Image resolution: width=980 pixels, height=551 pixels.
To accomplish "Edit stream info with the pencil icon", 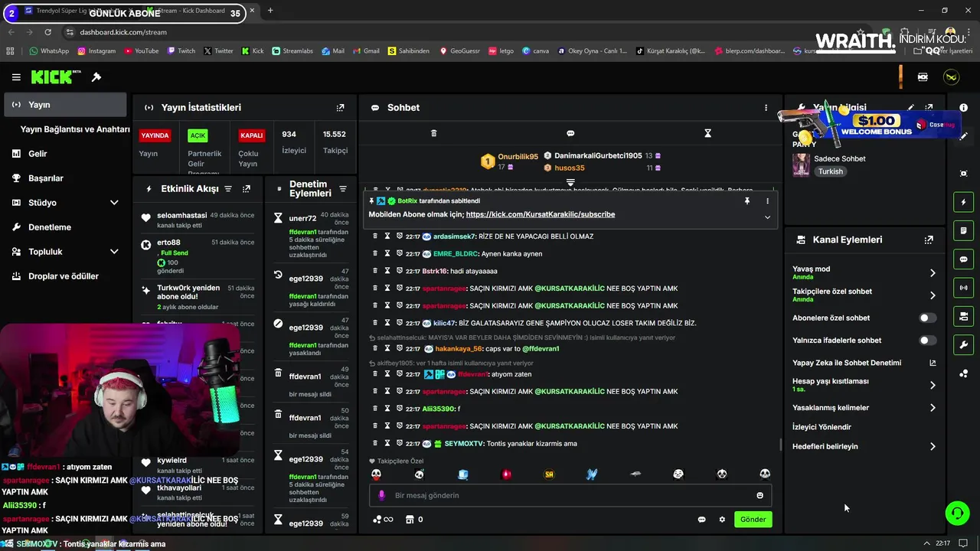I will point(910,108).
